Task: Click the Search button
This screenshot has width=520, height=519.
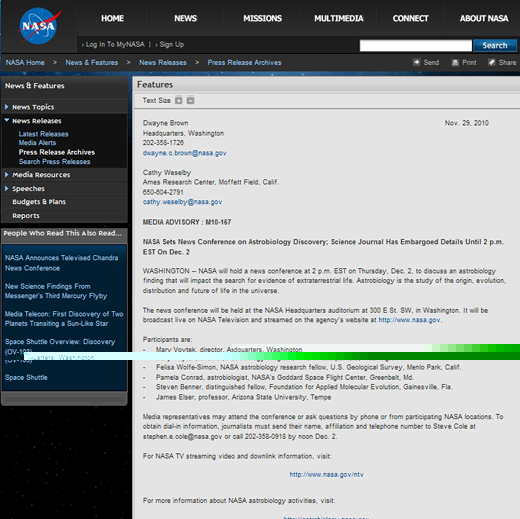Action: coord(495,45)
